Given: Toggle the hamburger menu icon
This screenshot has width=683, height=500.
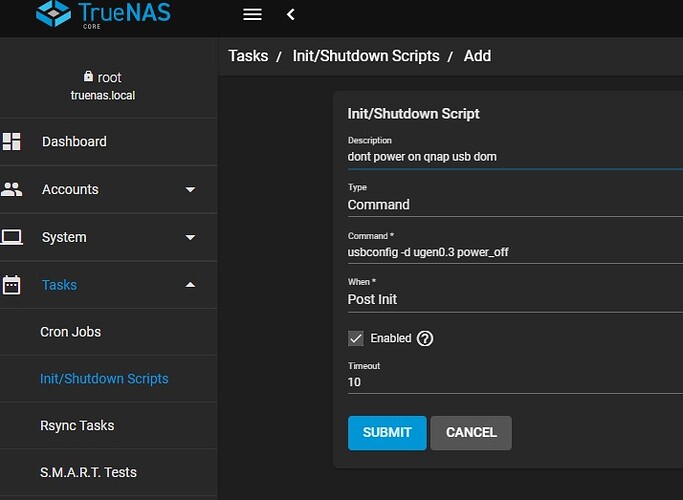Looking at the screenshot, I should click(252, 14).
